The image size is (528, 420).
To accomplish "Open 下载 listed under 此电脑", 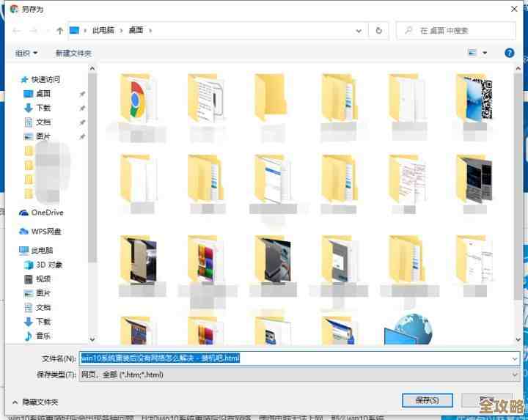I will click(43, 321).
